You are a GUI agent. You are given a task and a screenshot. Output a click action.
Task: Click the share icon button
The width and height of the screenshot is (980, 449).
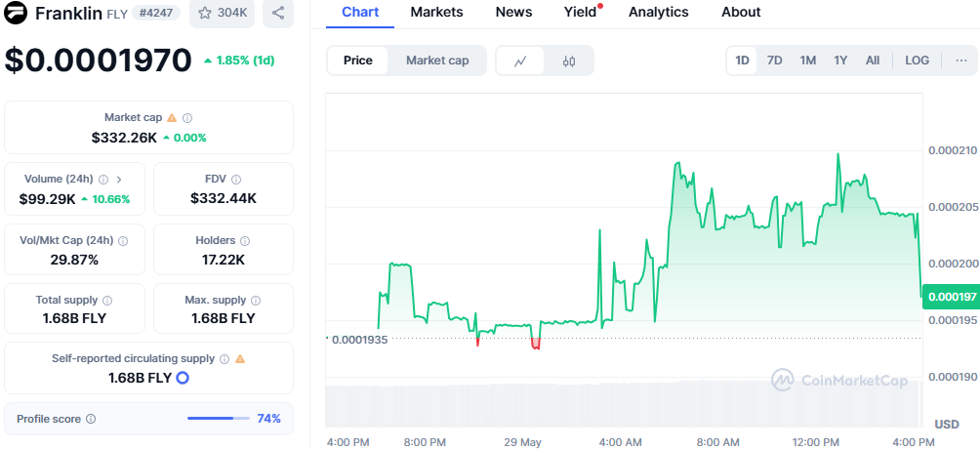click(x=279, y=14)
